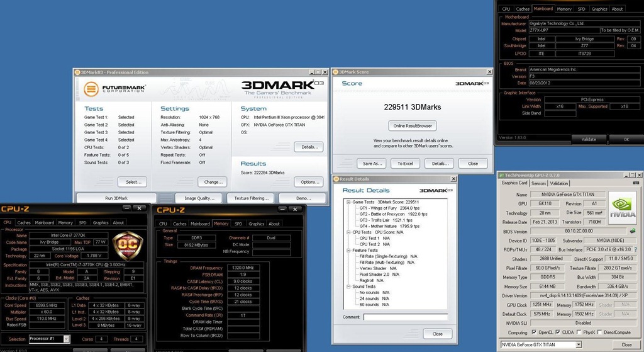Viewport: 644px width, 352px height.
Task: Click the OC badge in CPU-Z
Action: [128, 246]
